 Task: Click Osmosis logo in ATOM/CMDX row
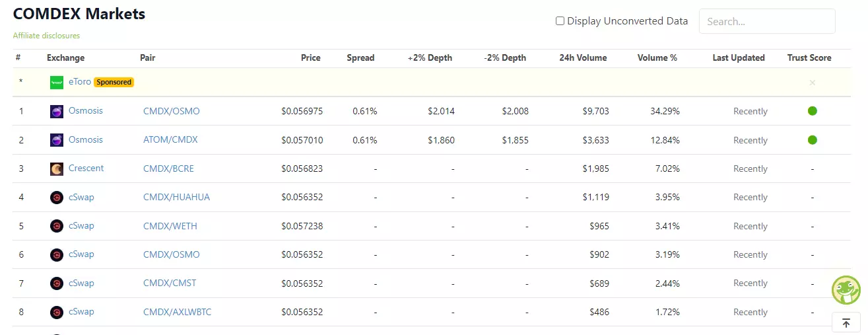click(57, 140)
